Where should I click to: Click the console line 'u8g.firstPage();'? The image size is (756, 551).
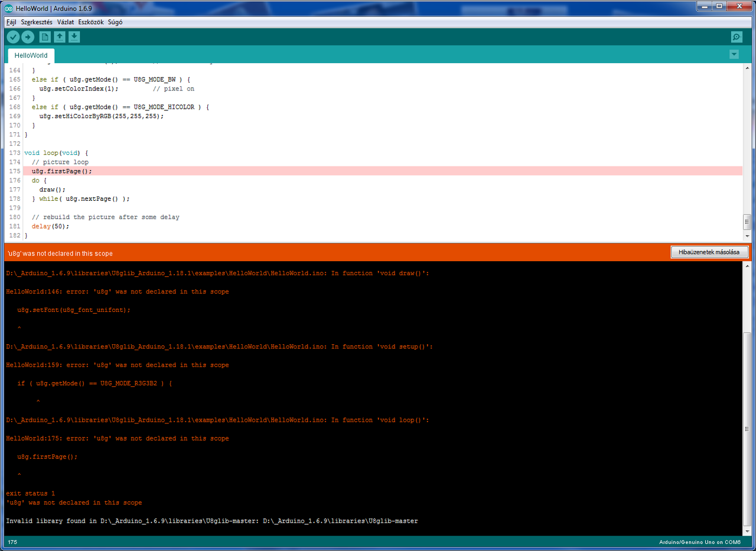pyautogui.click(x=47, y=457)
